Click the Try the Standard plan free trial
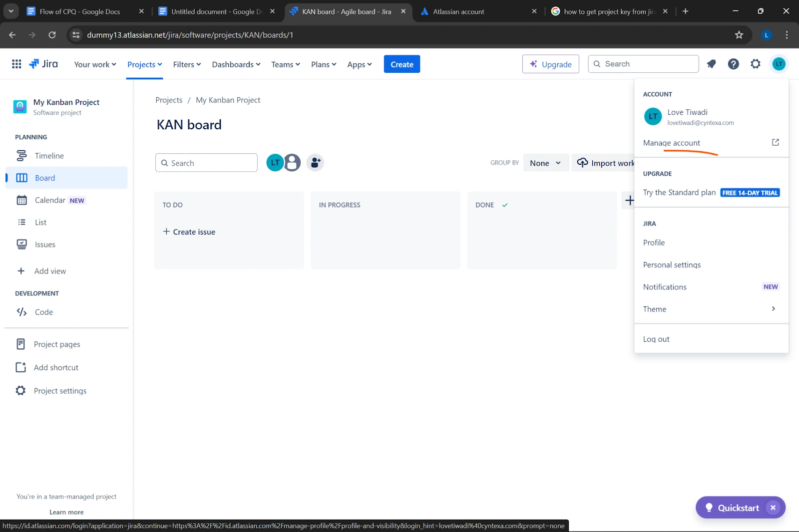Screen dimensions: 799x532 click(x=679, y=192)
